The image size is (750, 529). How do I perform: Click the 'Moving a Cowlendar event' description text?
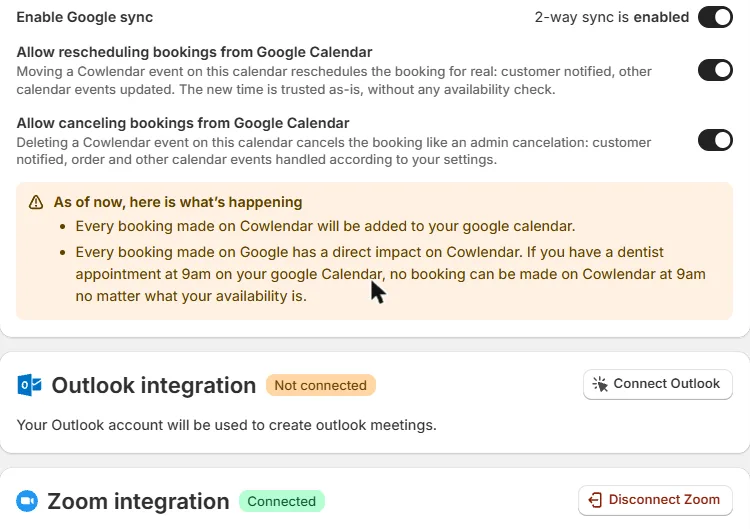[334, 80]
